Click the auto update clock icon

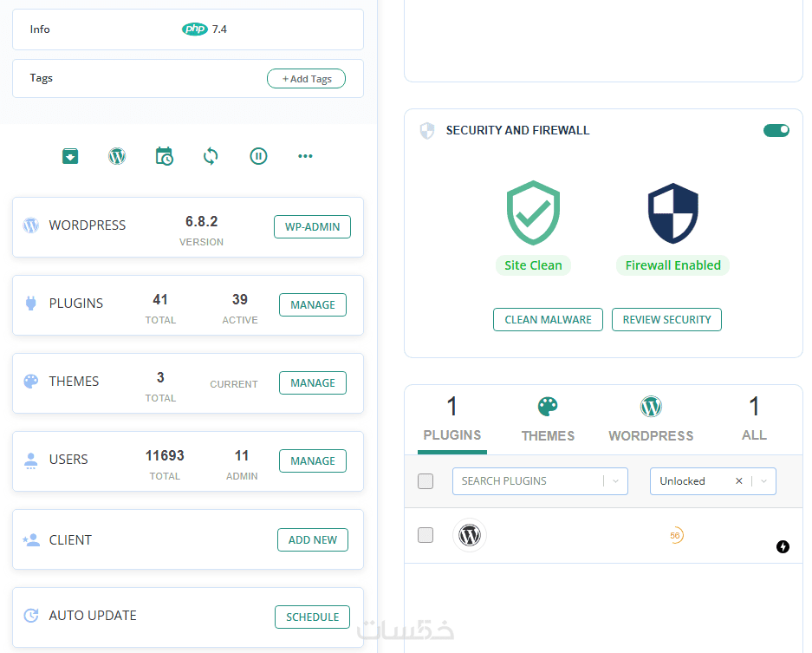[31, 615]
